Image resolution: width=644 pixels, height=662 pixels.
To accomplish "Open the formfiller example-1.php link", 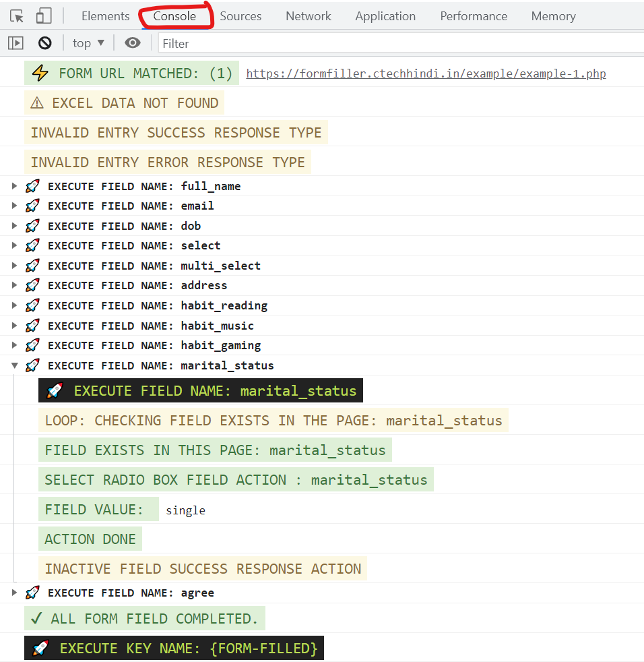I will [425, 73].
